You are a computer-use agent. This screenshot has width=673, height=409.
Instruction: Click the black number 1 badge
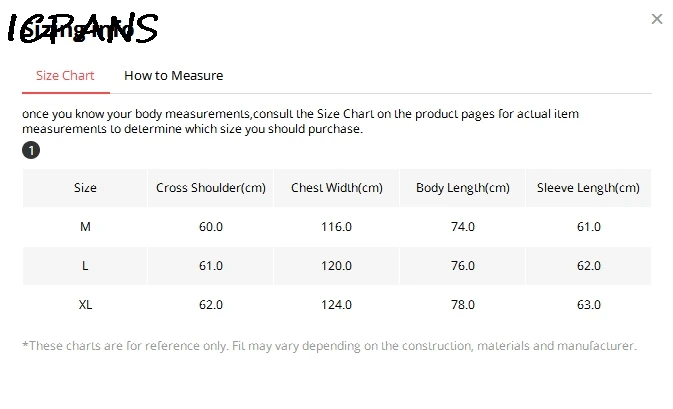tap(31, 150)
